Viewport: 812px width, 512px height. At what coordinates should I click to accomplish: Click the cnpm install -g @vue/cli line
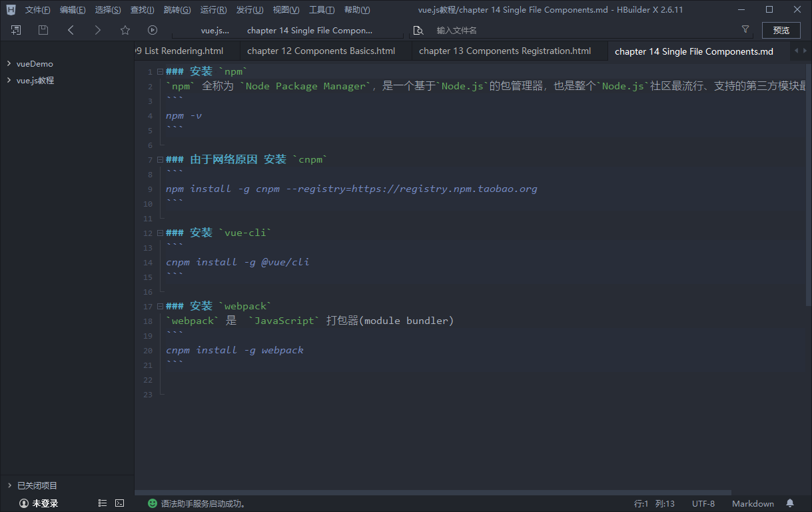click(238, 262)
